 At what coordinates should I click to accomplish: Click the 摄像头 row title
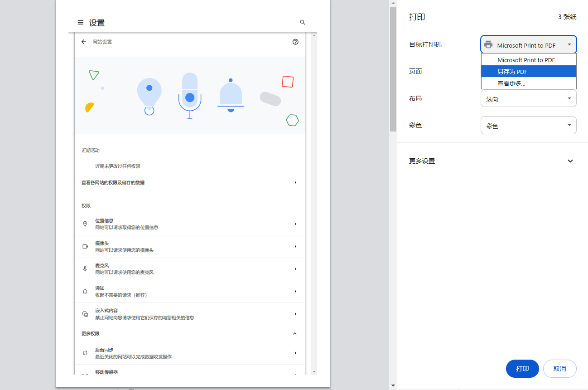102,244
